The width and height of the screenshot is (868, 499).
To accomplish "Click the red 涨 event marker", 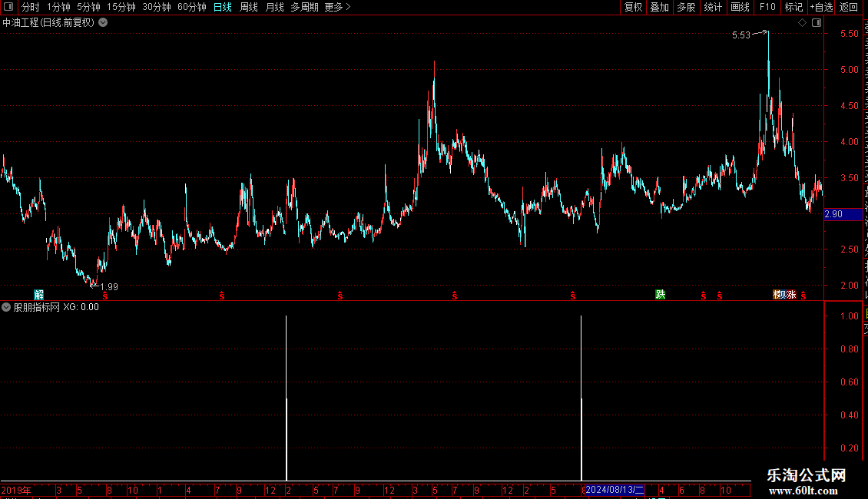I will [x=791, y=294].
